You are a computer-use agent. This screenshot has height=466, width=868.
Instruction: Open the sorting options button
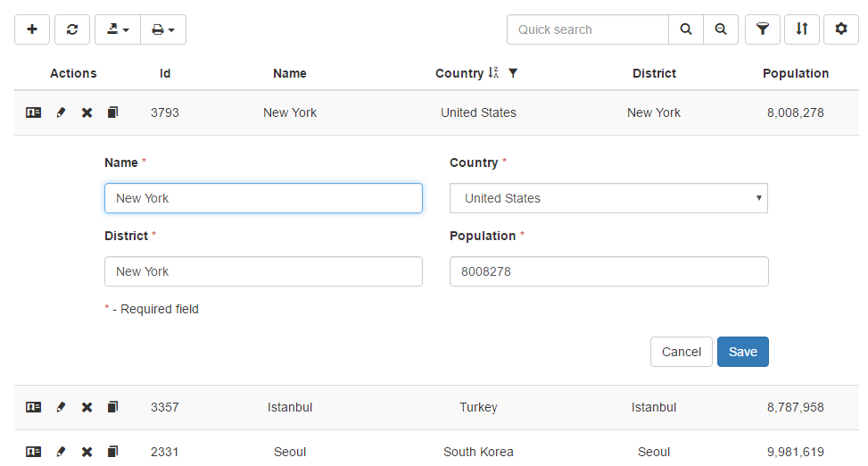pyautogui.click(x=801, y=29)
